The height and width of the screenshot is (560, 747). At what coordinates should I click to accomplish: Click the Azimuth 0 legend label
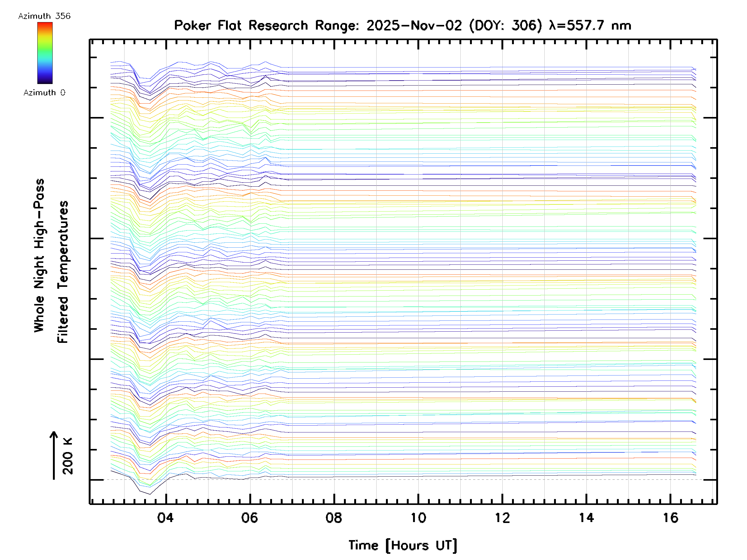tap(44, 92)
